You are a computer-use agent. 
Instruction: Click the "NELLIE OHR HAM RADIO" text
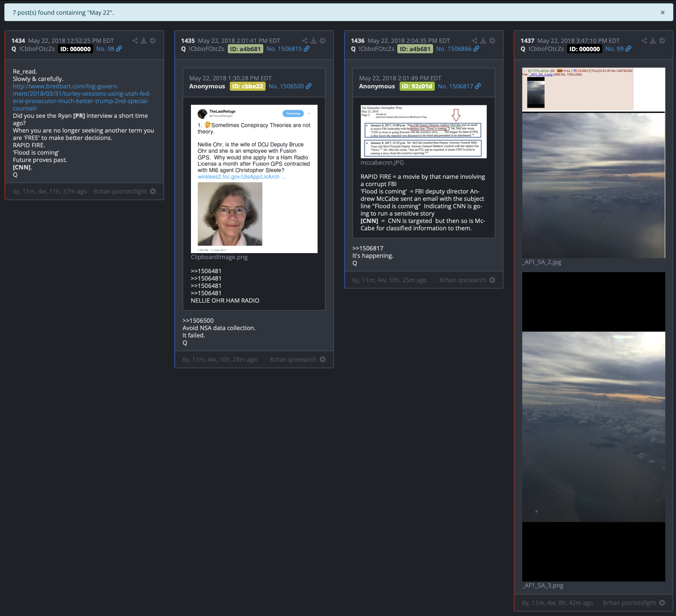click(225, 300)
